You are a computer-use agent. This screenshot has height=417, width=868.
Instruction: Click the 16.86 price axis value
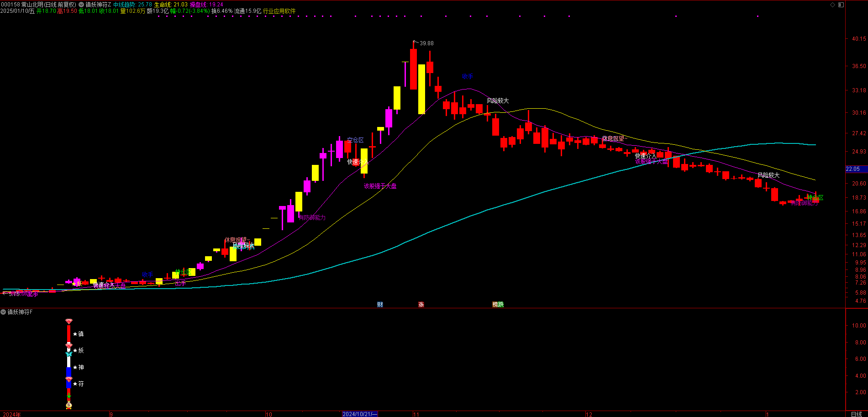859,211
